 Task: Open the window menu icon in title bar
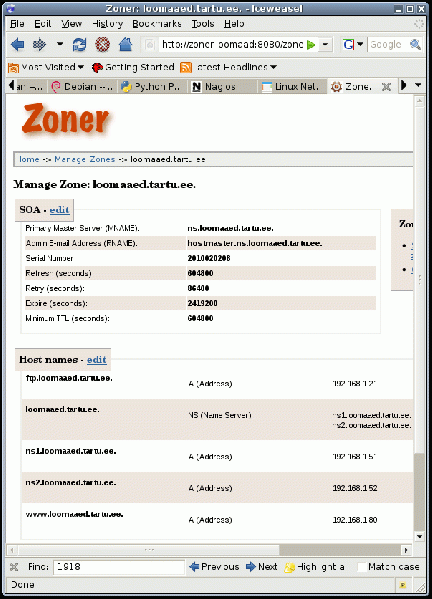click(x=11, y=8)
